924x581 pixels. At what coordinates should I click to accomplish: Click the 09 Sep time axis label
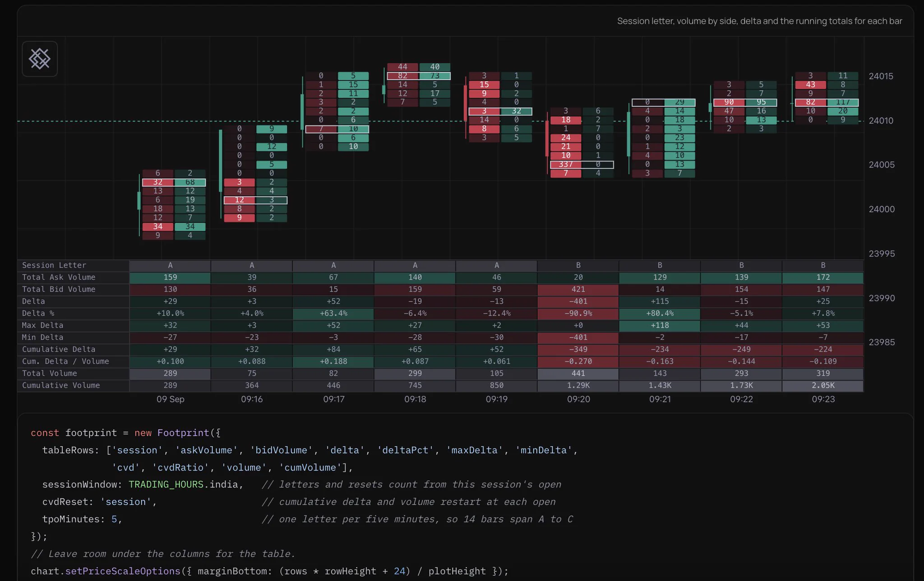point(170,399)
